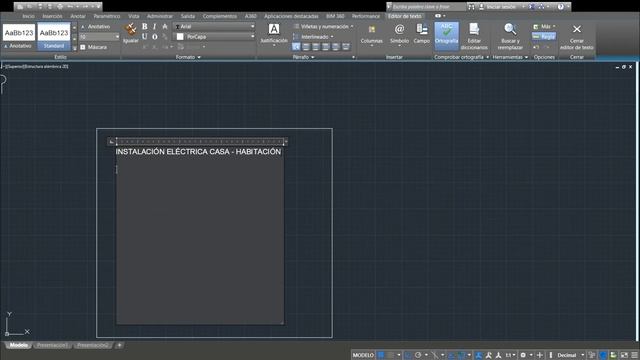Open Buscar y reemplazar
The image size is (640, 360).
(510, 36)
